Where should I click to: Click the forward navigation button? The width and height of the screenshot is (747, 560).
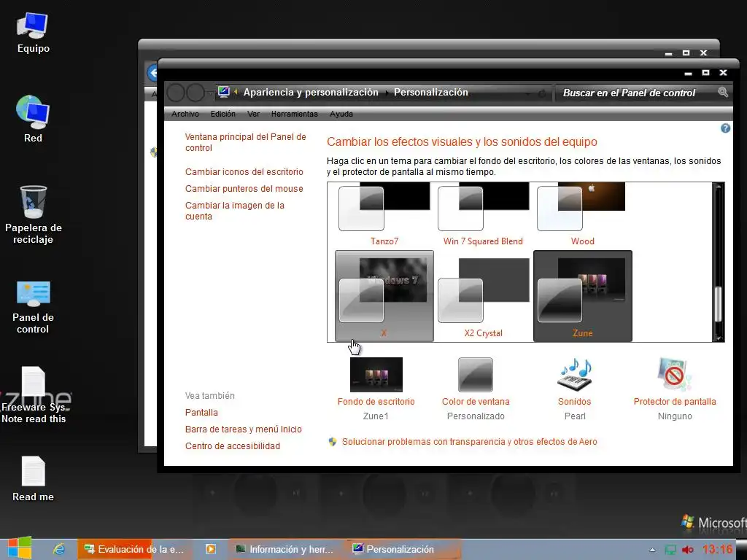pyautogui.click(x=196, y=93)
